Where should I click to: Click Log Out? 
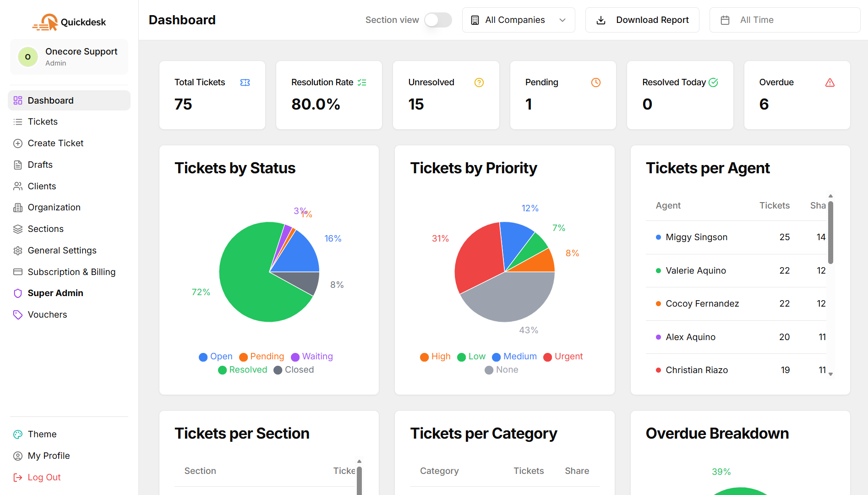click(x=69, y=478)
